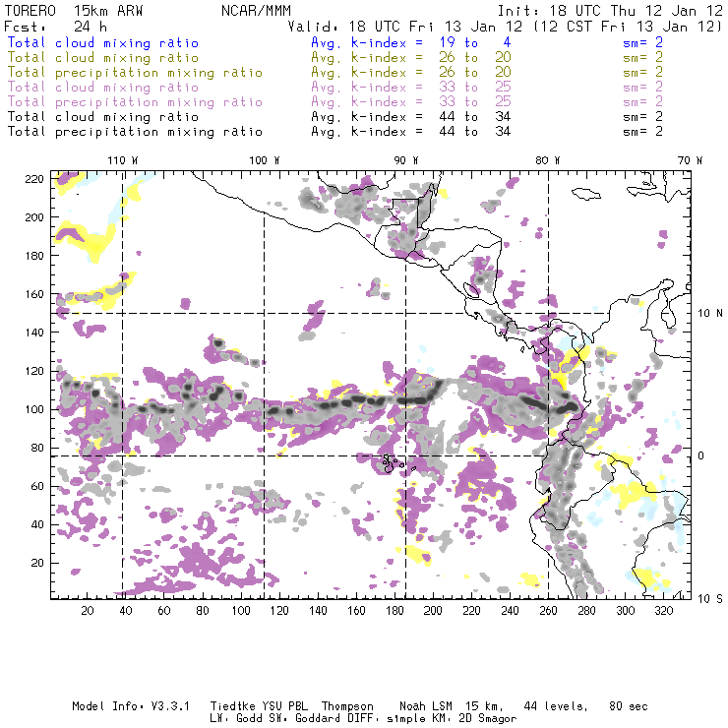Click the pink 'Total precipitation mixing ratio' legend line
This screenshot has height=728, width=728.
tap(135, 102)
